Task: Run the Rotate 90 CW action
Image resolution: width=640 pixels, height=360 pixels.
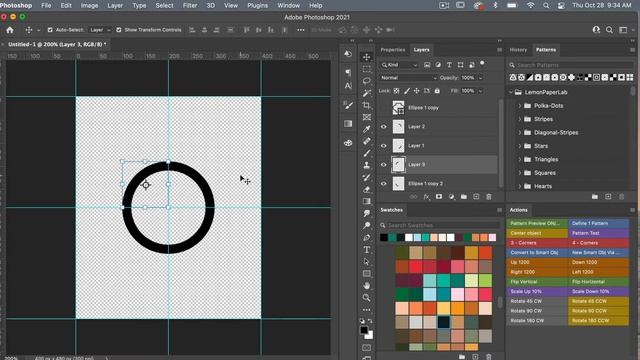Action: 537,311
